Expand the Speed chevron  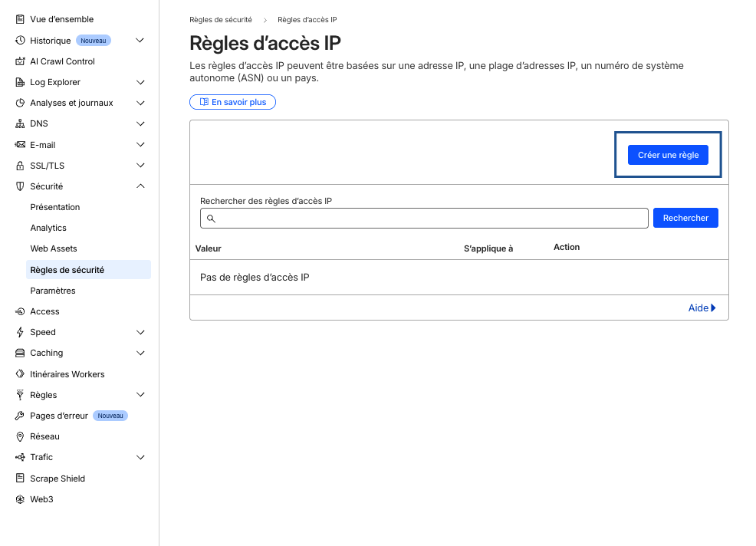(140, 332)
